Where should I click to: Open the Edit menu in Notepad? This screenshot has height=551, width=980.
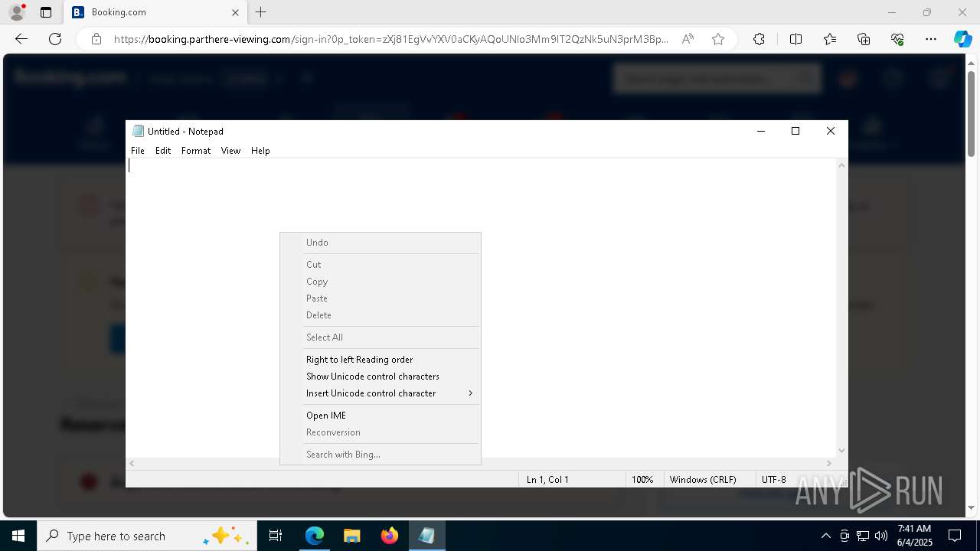163,151
